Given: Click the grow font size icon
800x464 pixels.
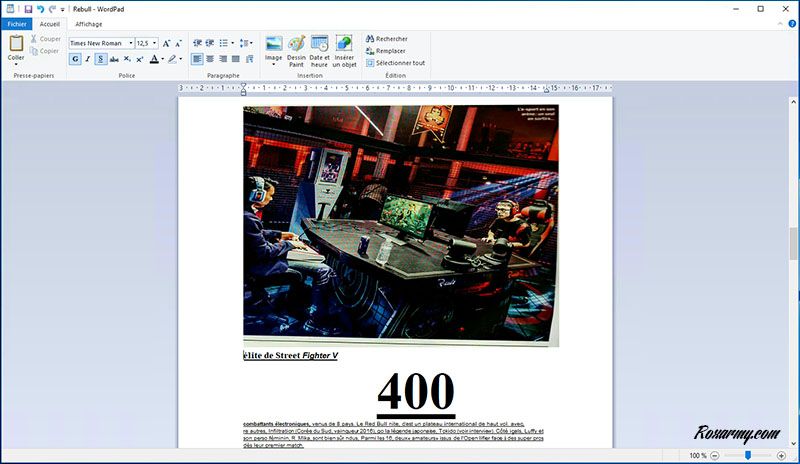Looking at the screenshot, I should [166, 43].
